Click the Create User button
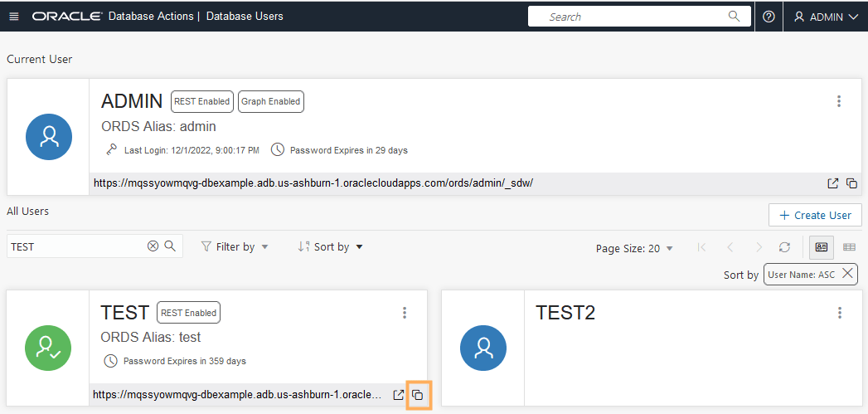 pyautogui.click(x=815, y=215)
